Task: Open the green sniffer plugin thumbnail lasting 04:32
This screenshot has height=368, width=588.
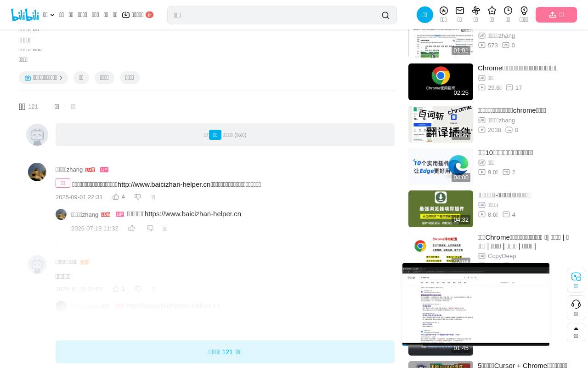Action: [x=441, y=209]
